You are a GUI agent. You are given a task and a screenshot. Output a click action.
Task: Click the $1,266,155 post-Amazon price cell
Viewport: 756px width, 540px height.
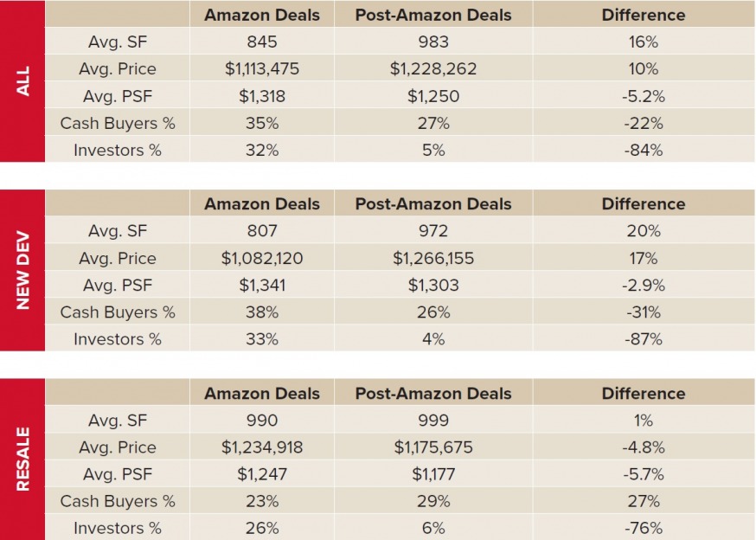pos(432,258)
